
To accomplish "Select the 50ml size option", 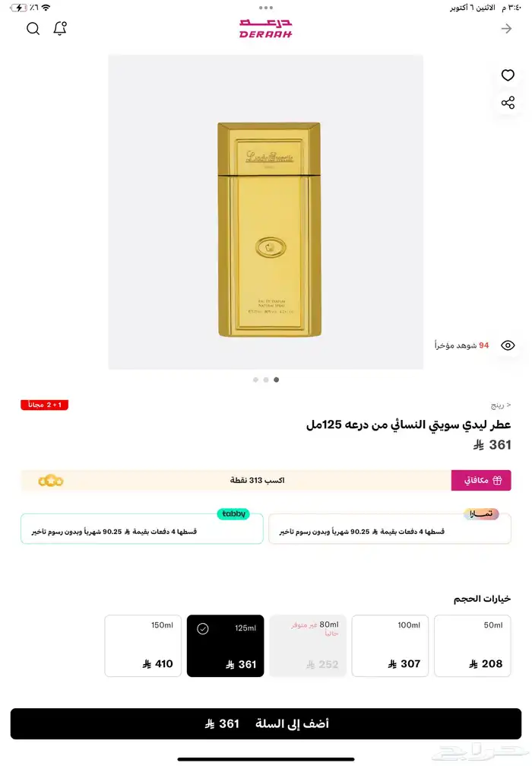I will 473,646.
